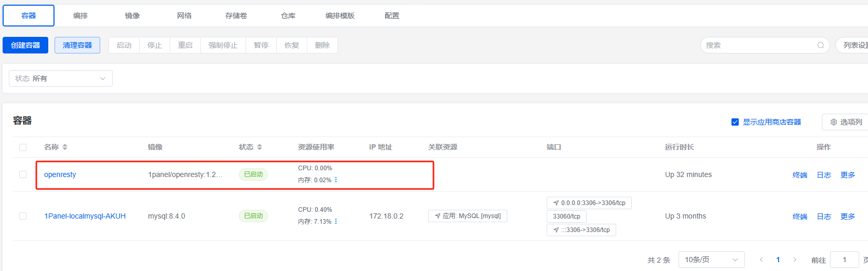Go to the 仓库 tab
Viewport: 868px width, 271px height.
[288, 16]
